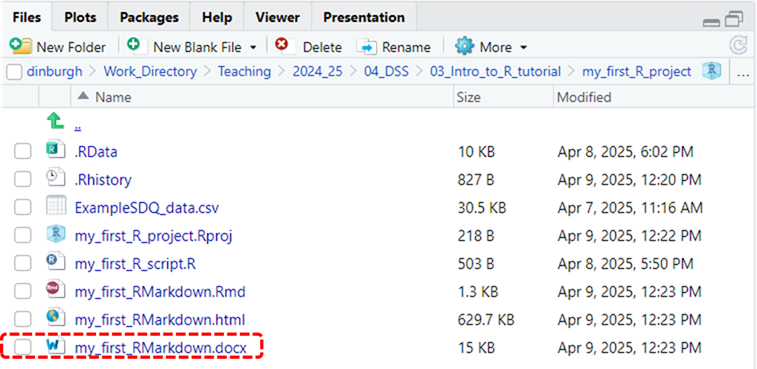
Task: Switch to the Files tab
Action: point(27,17)
